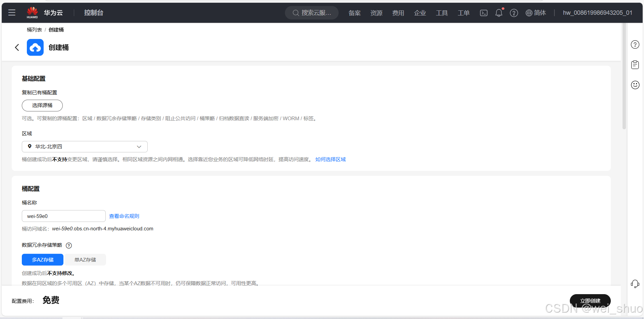
Task: Click the globe language icon
Action: 529,13
